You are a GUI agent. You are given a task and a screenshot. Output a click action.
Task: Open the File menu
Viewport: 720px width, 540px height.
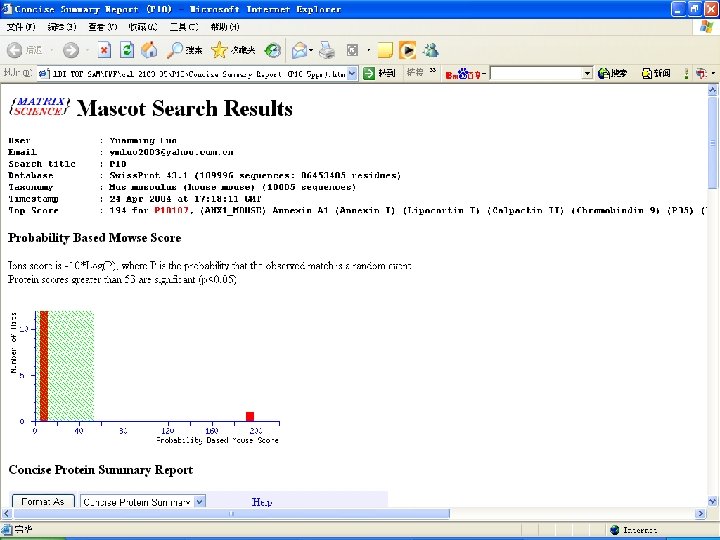tap(21, 27)
